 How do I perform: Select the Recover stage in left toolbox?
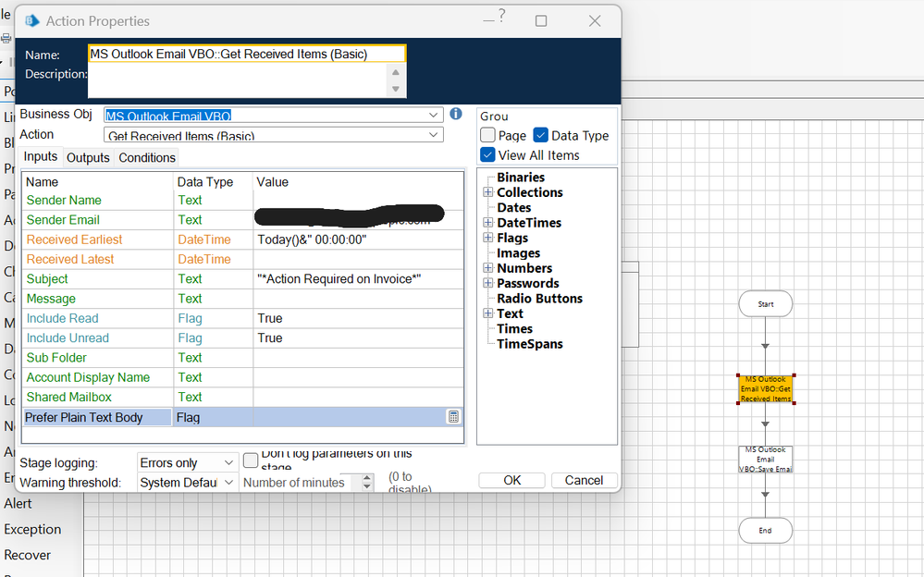[27, 555]
